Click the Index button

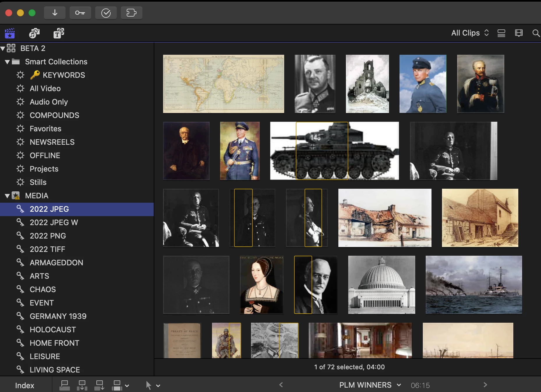[x=25, y=385]
